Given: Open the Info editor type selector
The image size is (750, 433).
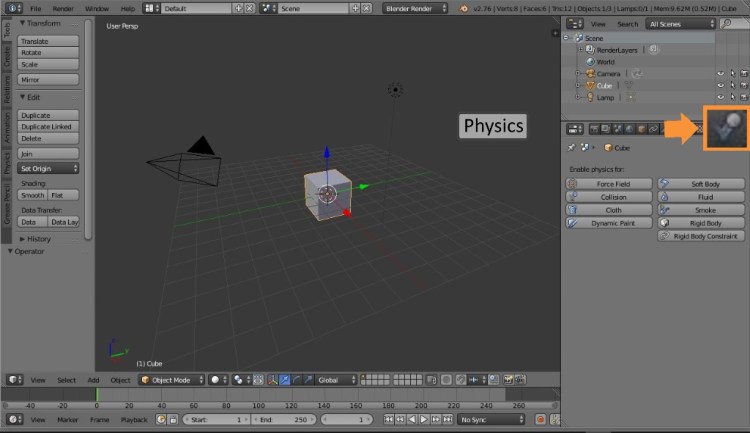Looking at the screenshot, I should pos(14,8).
